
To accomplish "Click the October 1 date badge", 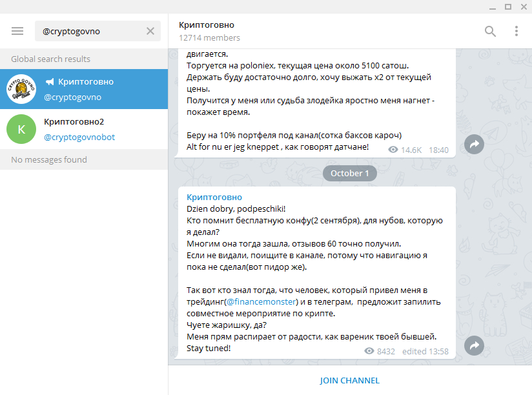I will 349,173.
